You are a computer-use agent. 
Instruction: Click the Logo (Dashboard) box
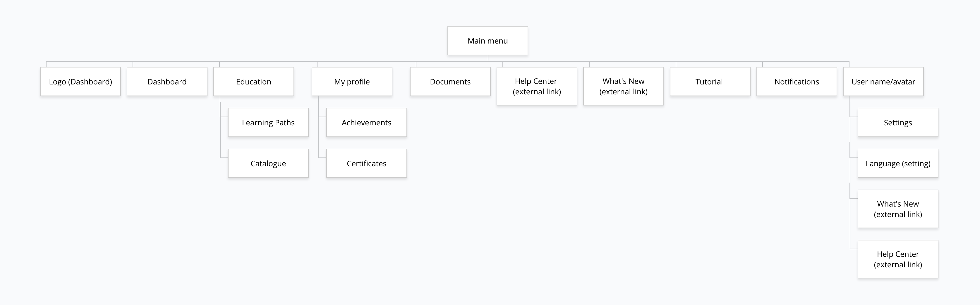pos(80,82)
